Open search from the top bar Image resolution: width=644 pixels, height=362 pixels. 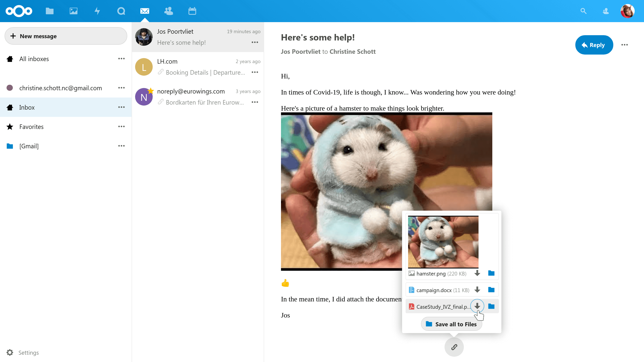(583, 11)
